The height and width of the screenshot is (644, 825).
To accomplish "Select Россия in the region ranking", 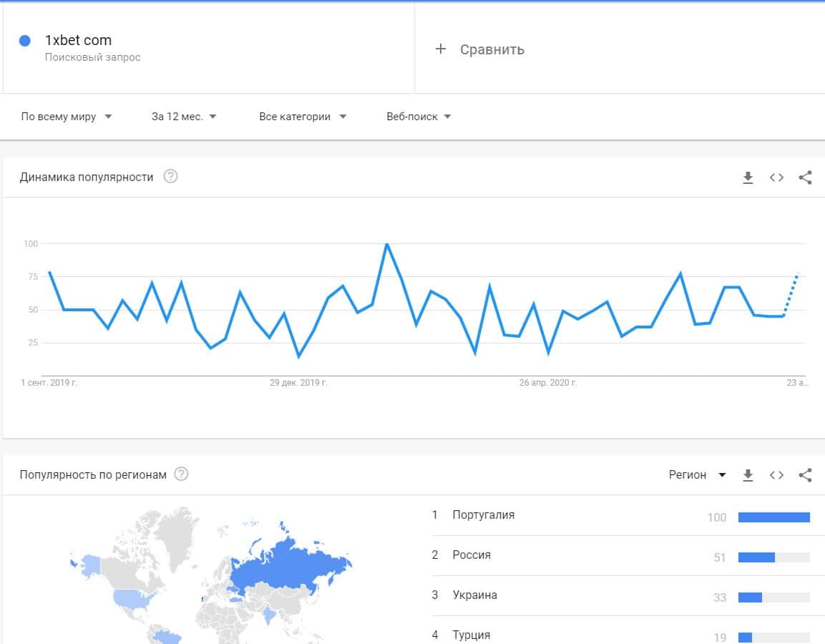I will point(472,555).
